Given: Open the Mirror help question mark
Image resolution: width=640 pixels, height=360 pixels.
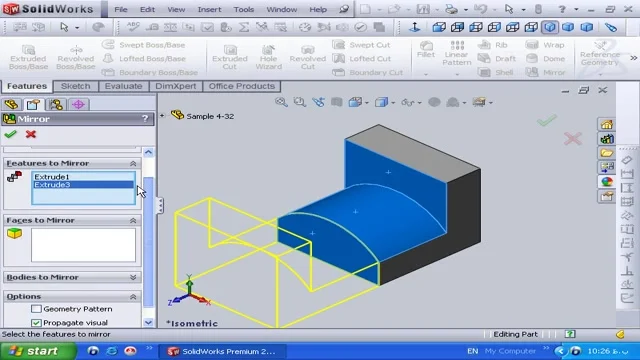Looking at the screenshot, I should 145,119.
